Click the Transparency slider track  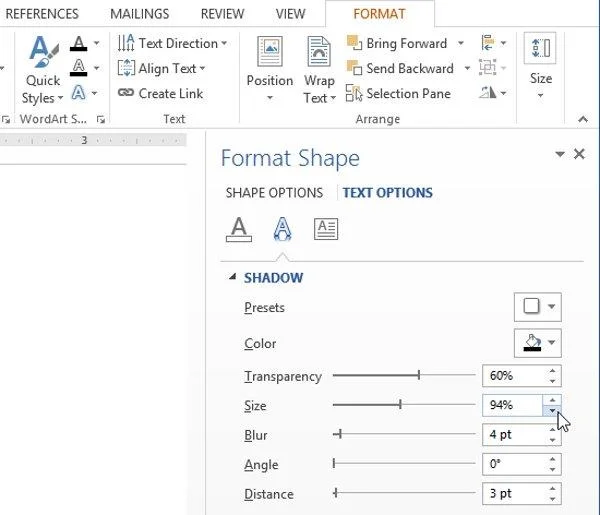pyautogui.click(x=404, y=375)
